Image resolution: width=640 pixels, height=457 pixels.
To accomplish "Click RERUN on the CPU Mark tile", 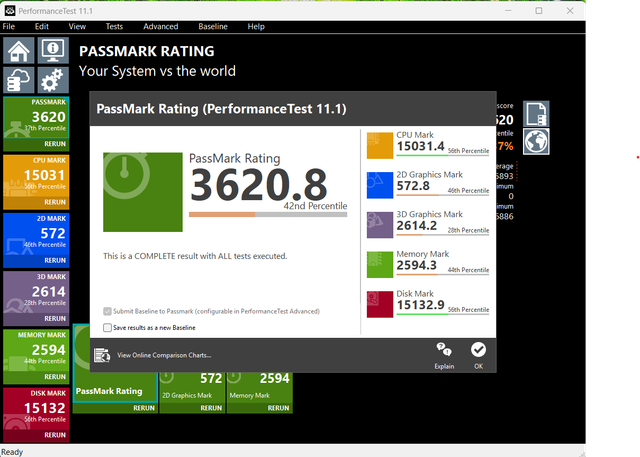I will click(55, 201).
